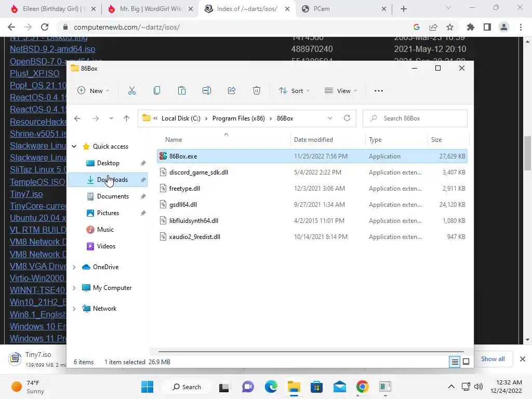
Task: Refresh the 86Box folder listing
Action: [347, 118]
